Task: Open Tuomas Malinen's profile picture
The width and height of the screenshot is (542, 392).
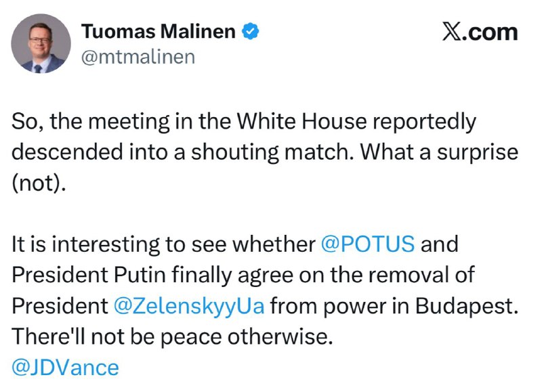Action: [41, 43]
